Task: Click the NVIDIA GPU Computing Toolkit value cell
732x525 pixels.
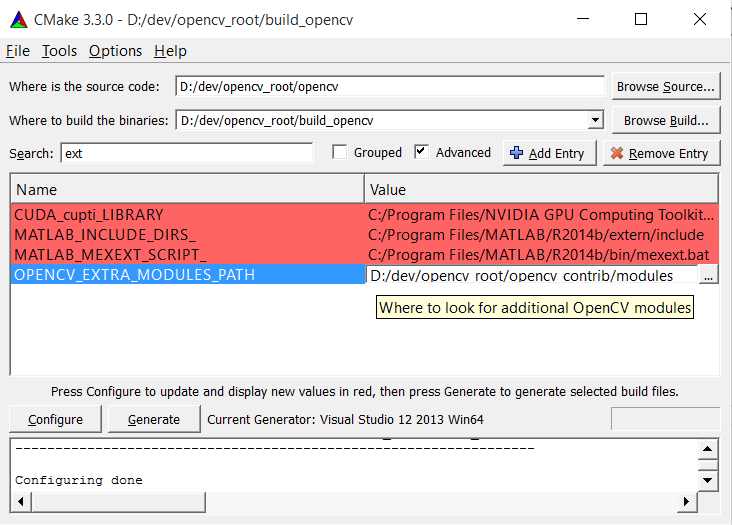Action: pyautogui.click(x=542, y=215)
